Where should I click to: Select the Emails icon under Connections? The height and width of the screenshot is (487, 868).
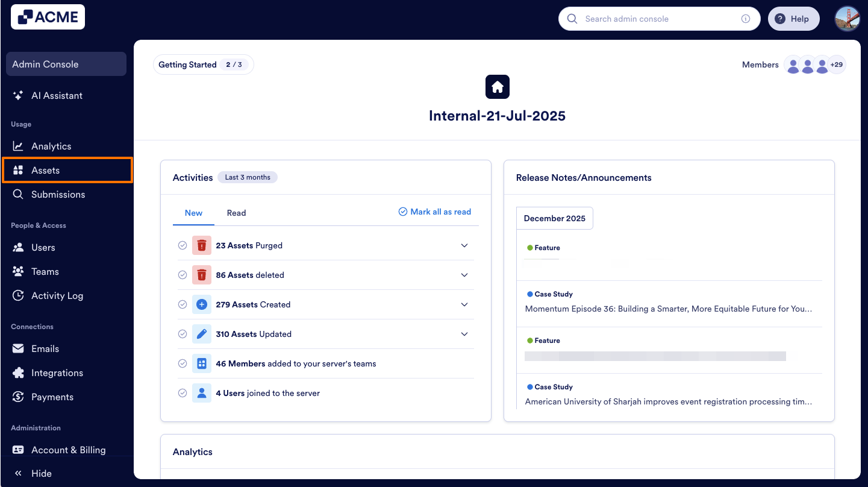click(18, 348)
